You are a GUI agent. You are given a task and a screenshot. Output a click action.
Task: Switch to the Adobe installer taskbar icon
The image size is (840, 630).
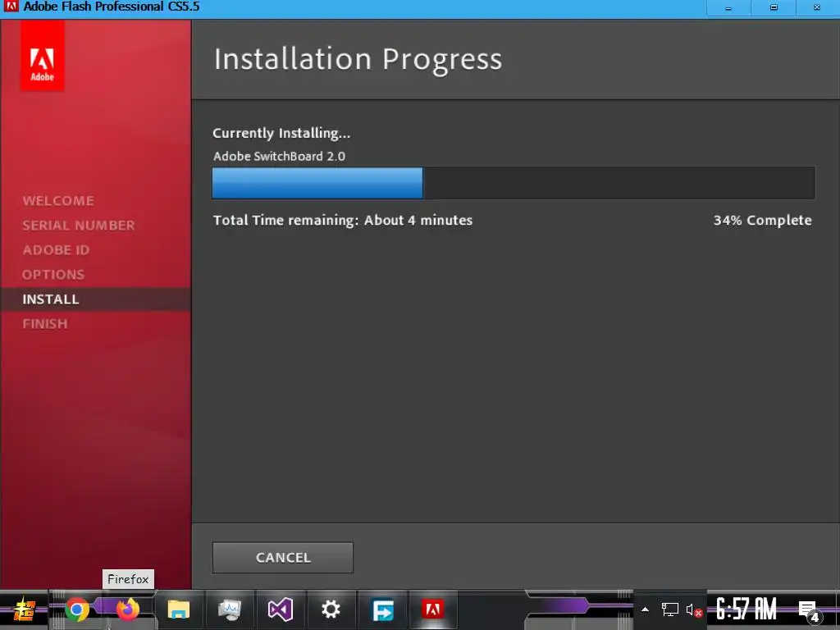click(433, 609)
